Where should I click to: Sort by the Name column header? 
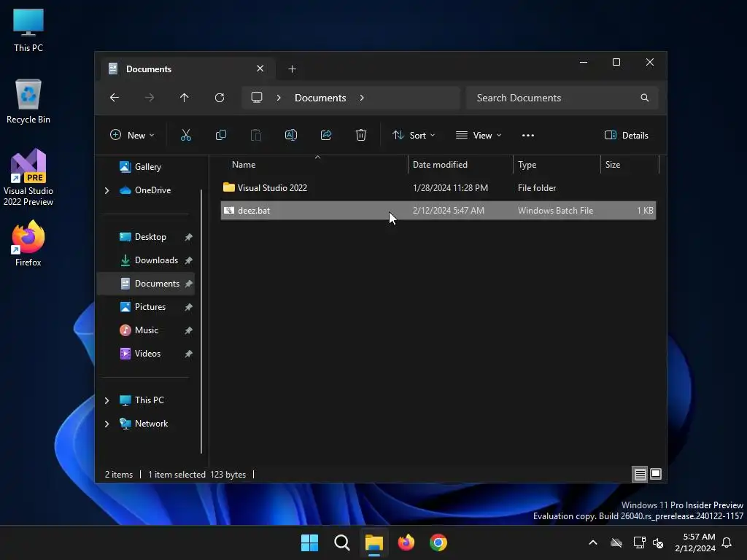click(315, 165)
